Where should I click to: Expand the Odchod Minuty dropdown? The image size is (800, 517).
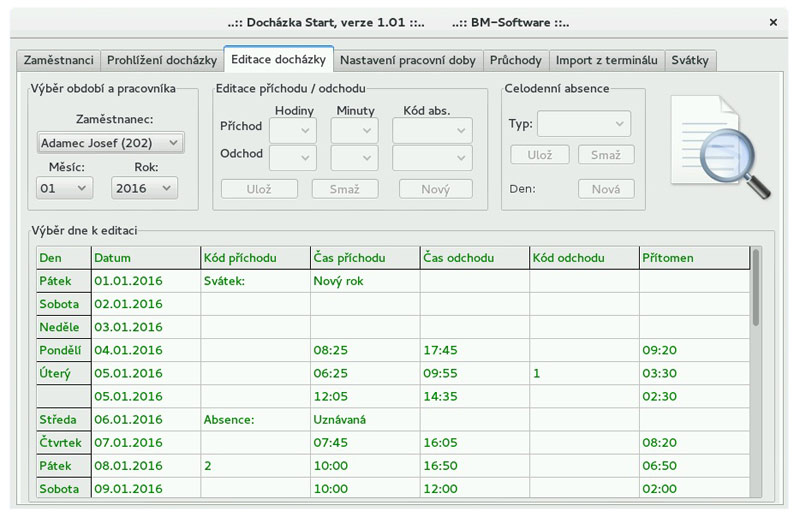click(x=355, y=157)
